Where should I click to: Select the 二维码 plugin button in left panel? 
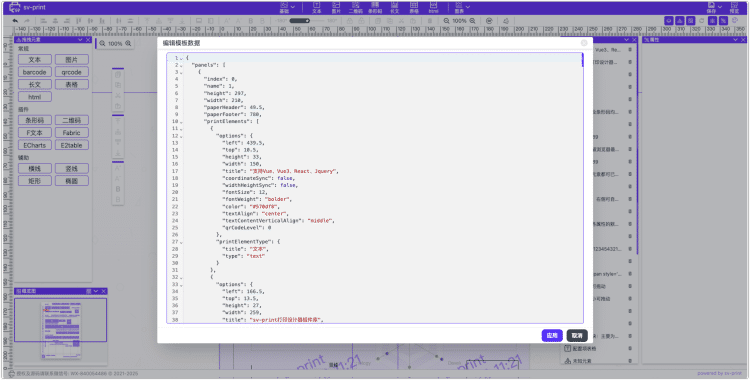(x=71, y=121)
